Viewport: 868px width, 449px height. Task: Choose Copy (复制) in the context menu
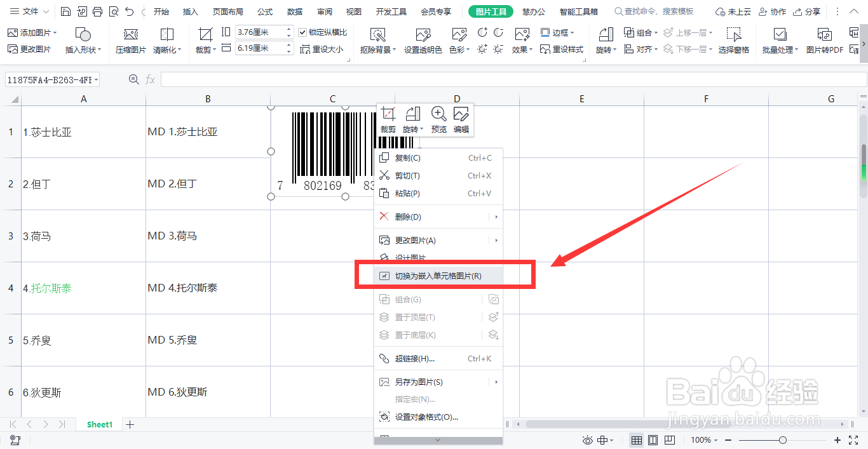click(438, 158)
